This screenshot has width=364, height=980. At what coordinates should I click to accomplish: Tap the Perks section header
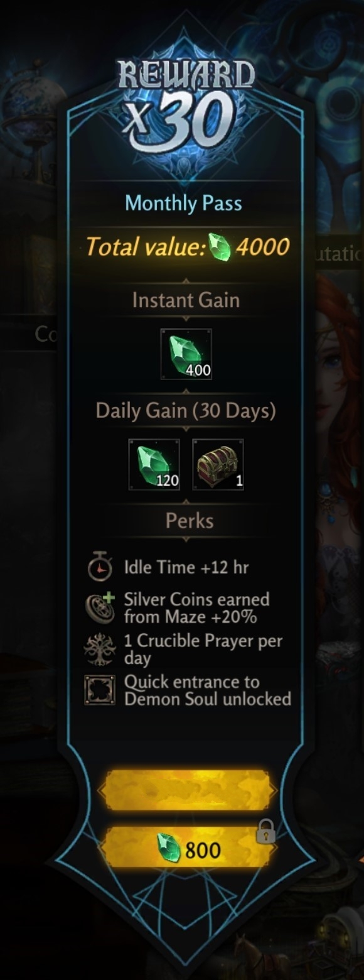189,520
